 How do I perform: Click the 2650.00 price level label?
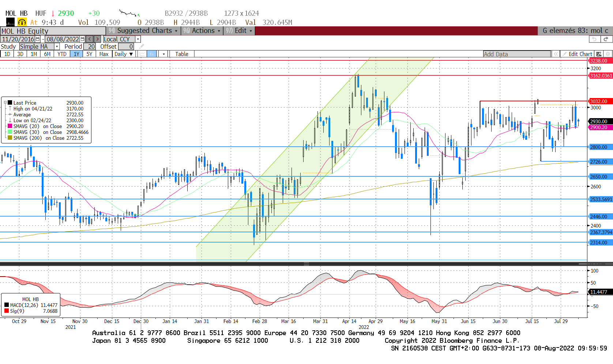pyautogui.click(x=600, y=177)
